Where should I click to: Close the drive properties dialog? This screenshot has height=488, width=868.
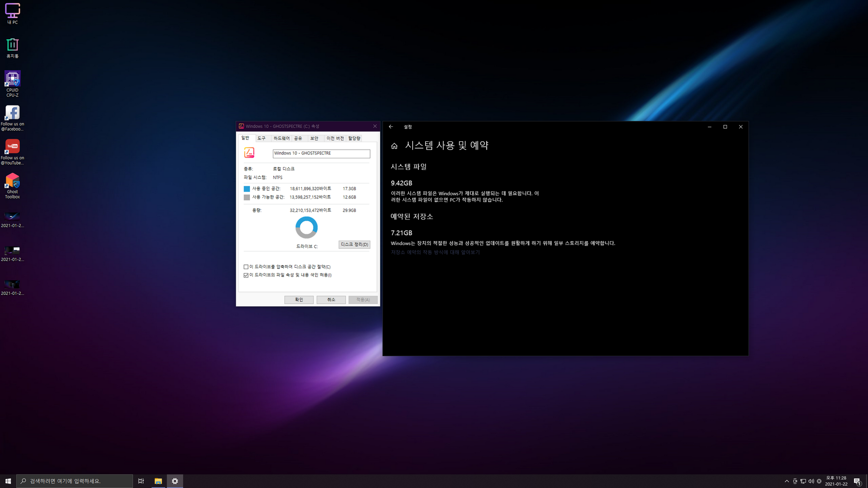point(375,126)
